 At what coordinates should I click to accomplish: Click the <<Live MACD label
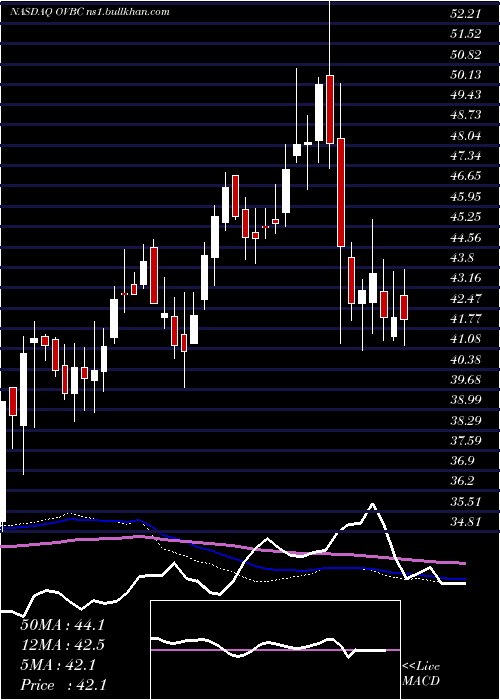[421, 674]
